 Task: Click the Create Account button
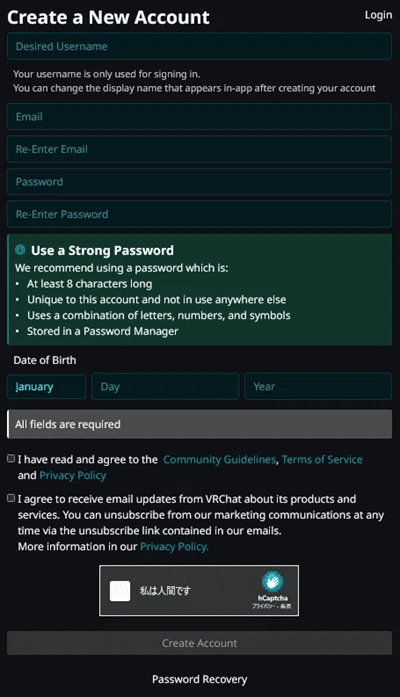click(x=200, y=643)
